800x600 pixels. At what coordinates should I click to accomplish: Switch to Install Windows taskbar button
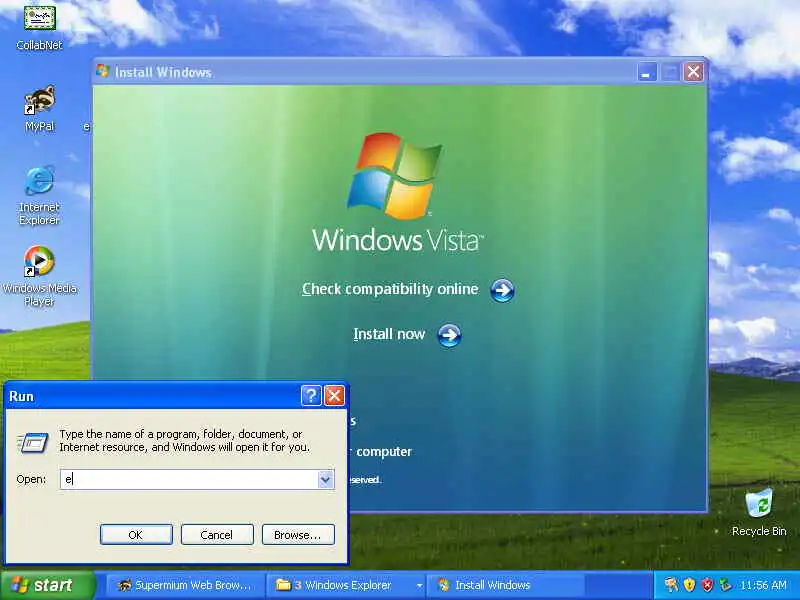tap(504, 585)
